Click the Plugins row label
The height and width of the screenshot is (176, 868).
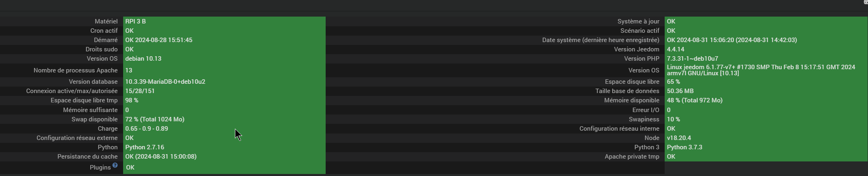[100, 168]
